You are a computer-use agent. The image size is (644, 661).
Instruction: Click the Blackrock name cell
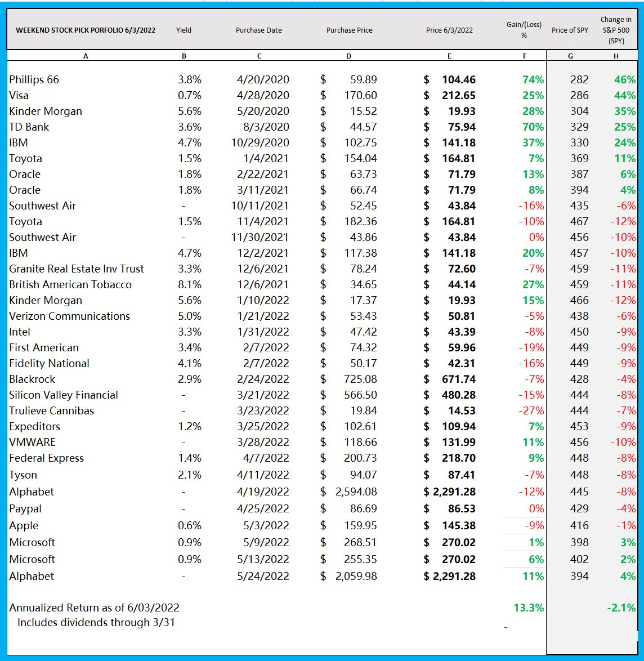pyautogui.click(x=32, y=379)
